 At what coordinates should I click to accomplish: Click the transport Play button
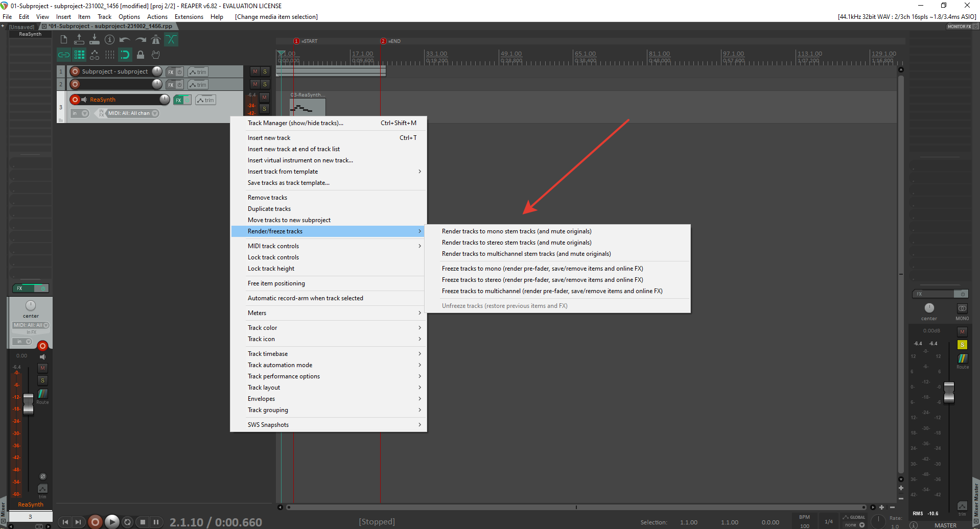(x=112, y=522)
